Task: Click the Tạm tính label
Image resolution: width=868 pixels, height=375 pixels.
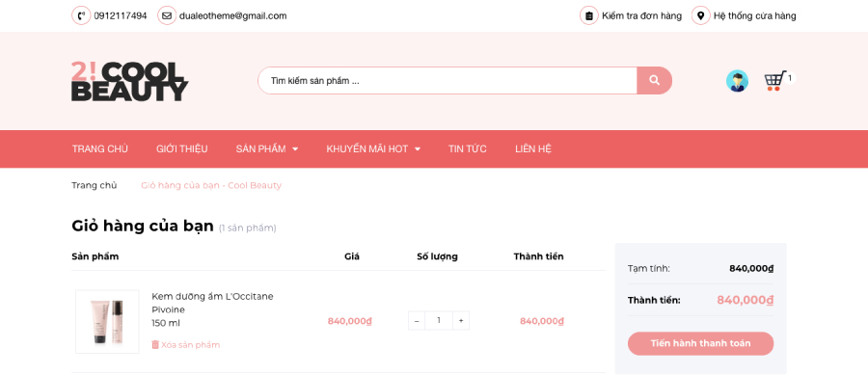Action: [x=649, y=269]
